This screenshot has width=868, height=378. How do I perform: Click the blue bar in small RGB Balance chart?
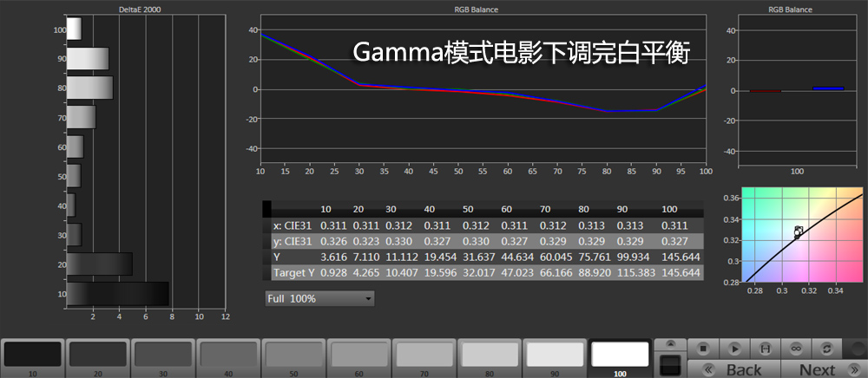coord(828,88)
